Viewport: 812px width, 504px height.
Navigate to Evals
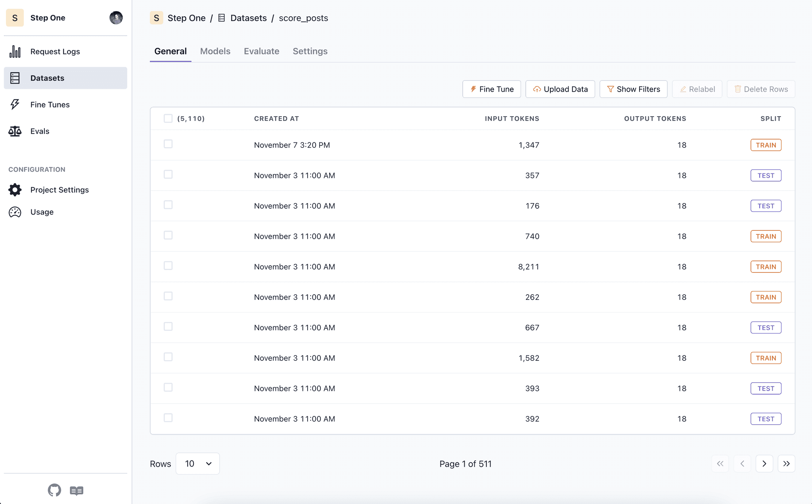40,131
